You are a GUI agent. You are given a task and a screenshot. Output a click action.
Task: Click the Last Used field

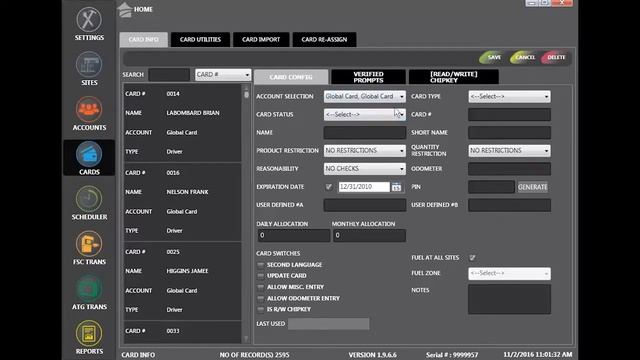329,324
